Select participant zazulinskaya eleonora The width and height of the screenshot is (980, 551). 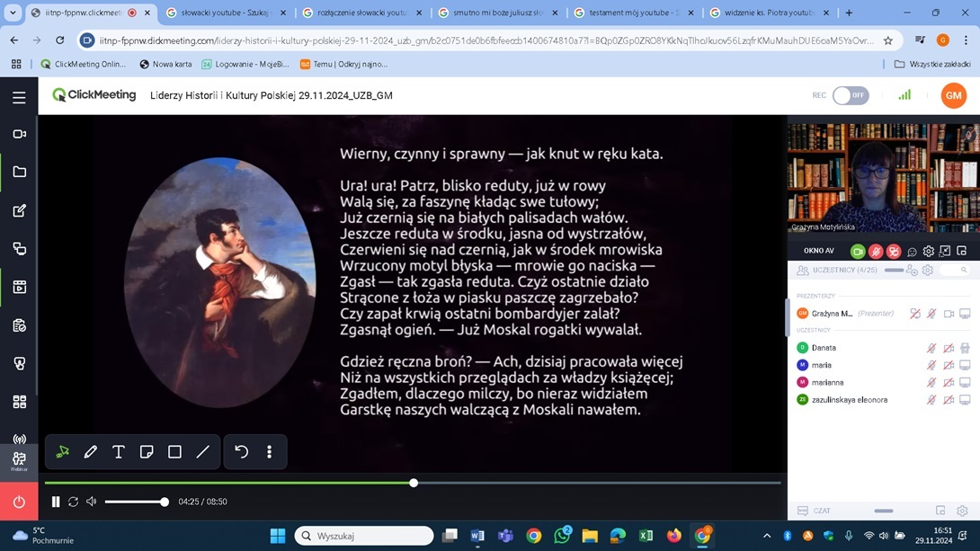pos(849,400)
